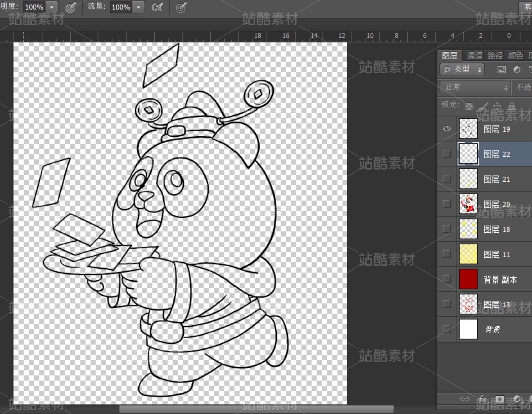The image size is (532, 414).
Task: Open 流量 100% dropdown arrow
Action: pos(138,7)
